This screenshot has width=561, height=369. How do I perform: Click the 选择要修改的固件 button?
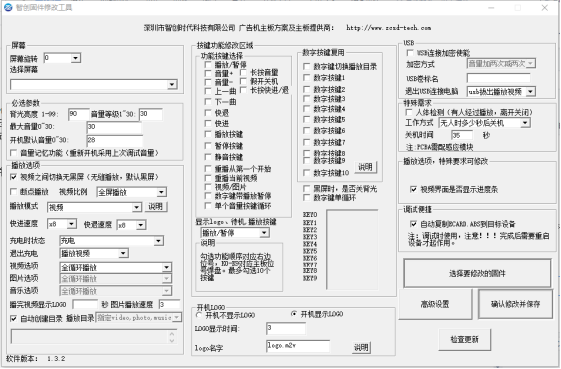(x=477, y=273)
